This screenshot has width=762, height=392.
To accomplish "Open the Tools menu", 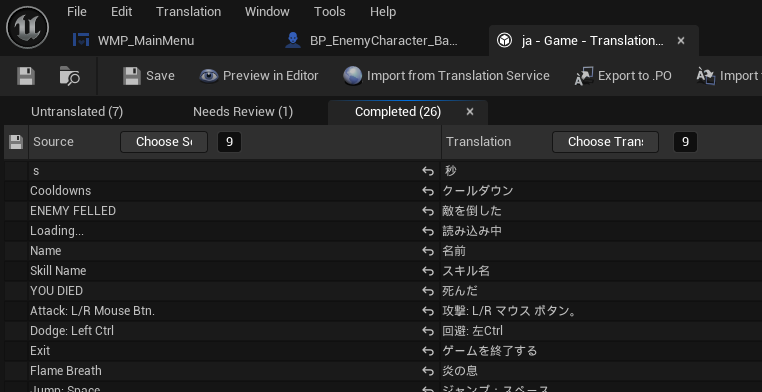I will pyautogui.click(x=329, y=12).
